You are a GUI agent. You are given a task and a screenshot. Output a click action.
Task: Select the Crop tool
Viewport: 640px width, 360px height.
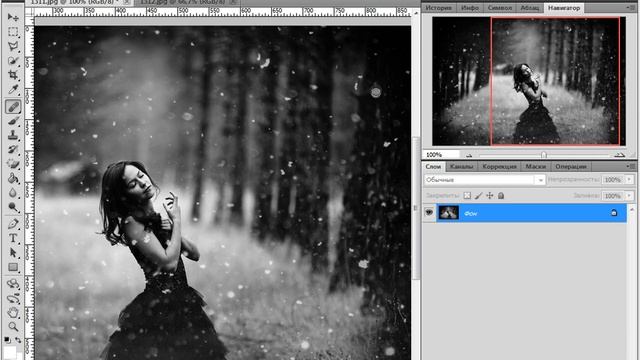pos(13,75)
